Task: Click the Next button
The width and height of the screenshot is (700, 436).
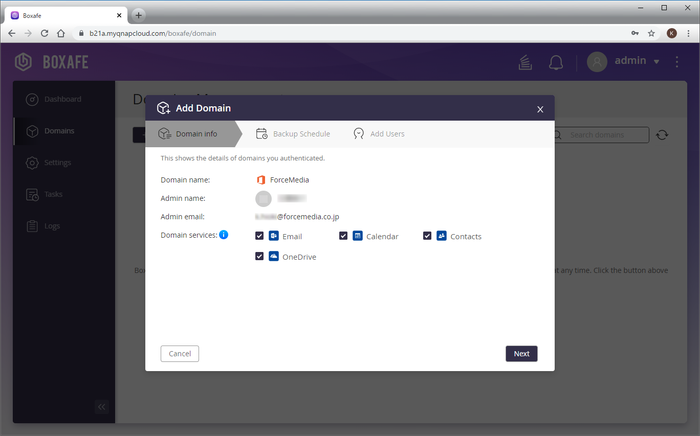Action: click(521, 353)
